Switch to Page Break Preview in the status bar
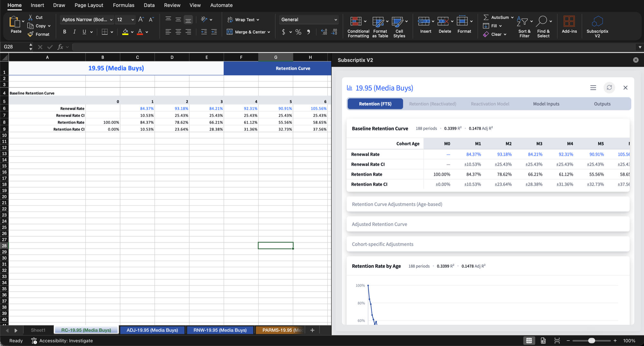The height and width of the screenshot is (346, 644). [557, 341]
